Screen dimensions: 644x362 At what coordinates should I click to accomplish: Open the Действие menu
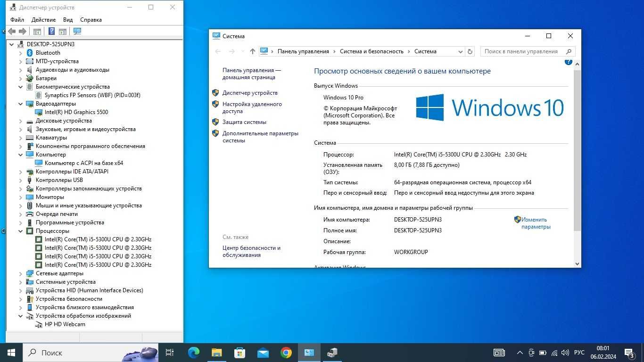tap(43, 20)
